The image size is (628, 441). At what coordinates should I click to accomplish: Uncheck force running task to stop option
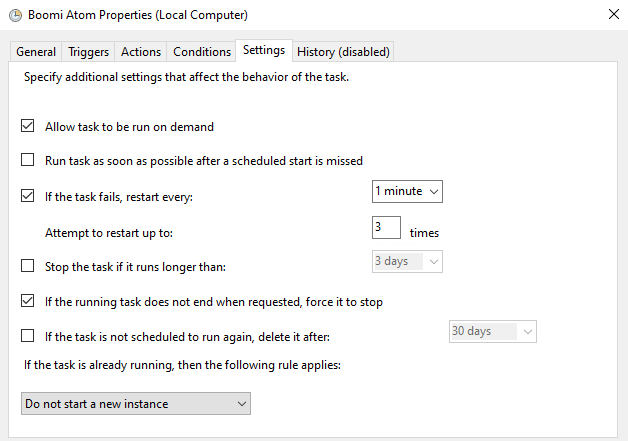click(28, 301)
